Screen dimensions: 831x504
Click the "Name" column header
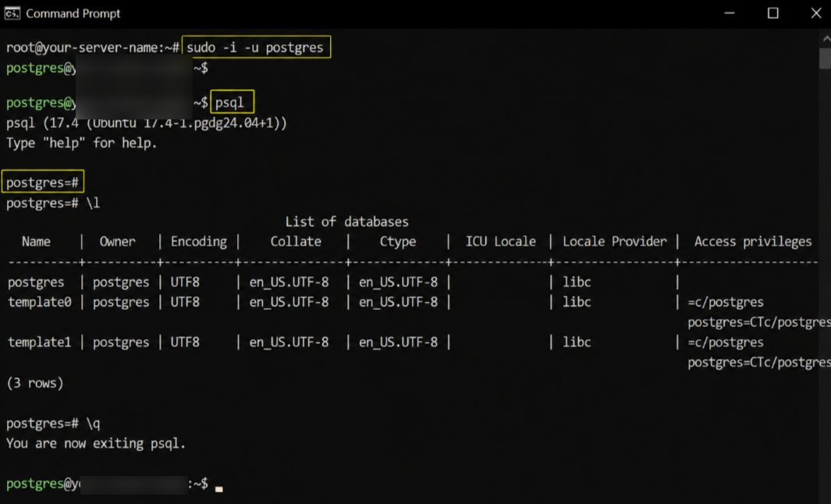click(x=36, y=242)
